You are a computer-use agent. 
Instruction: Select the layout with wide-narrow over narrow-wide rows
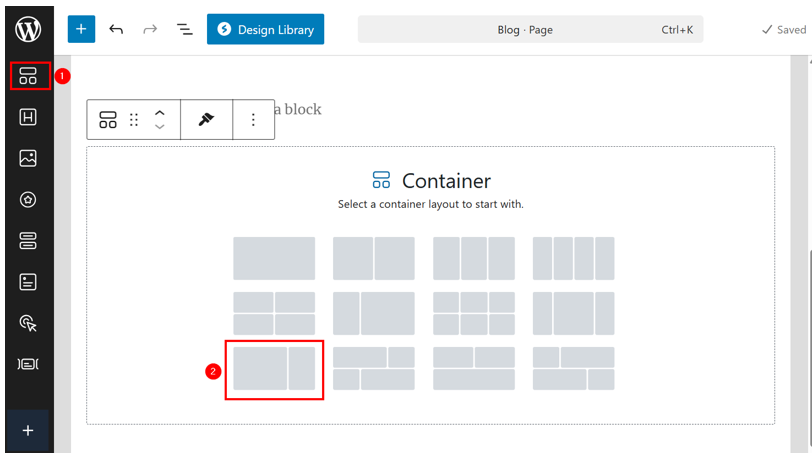click(x=374, y=369)
